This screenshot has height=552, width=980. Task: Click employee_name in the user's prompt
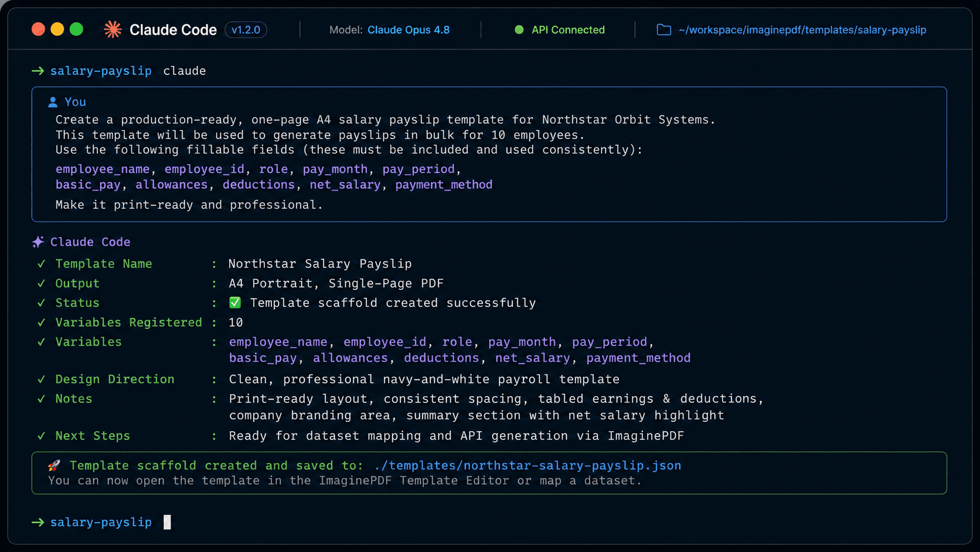pyautogui.click(x=103, y=169)
